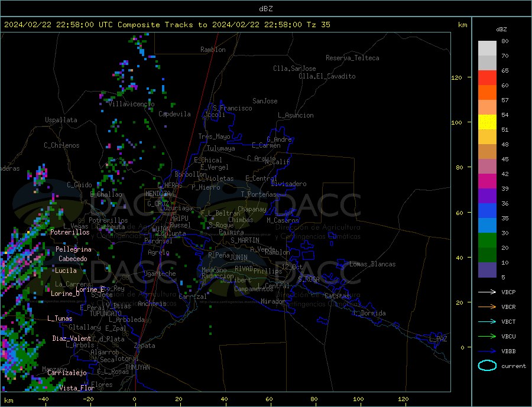Click the S_ROSA label
Screen dimensions: 532x407
click(x=309, y=279)
